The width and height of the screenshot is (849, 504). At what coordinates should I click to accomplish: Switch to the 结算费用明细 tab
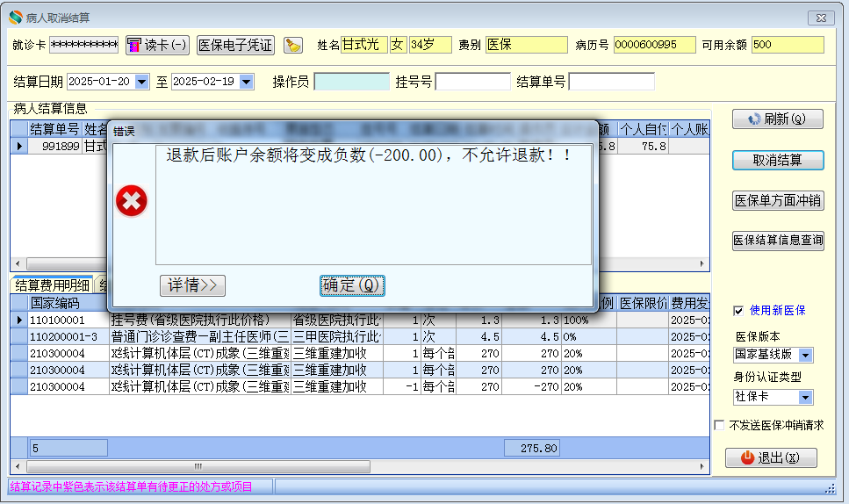tap(52, 285)
